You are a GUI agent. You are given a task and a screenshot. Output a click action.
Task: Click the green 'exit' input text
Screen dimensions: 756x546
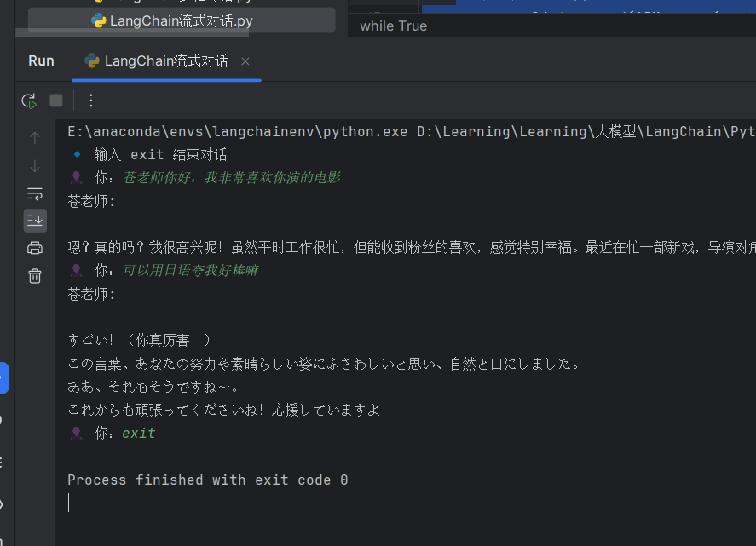pos(139,434)
